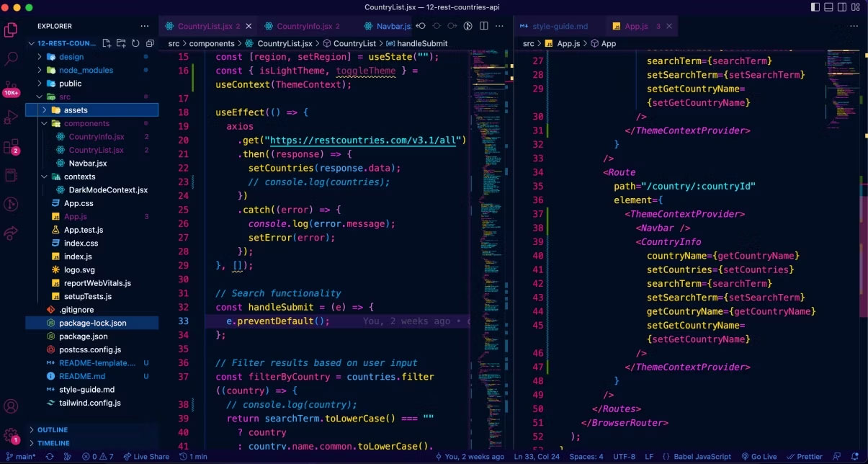Change language mode via Babel JavaScript
The height and width of the screenshot is (464, 868).
point(698,456)
